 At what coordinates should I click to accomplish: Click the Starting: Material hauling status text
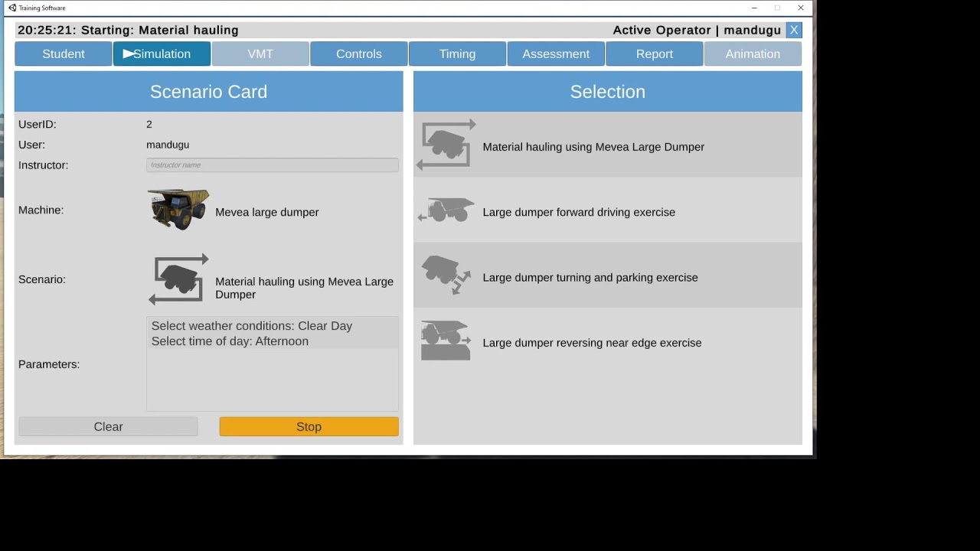pos(160,30)
